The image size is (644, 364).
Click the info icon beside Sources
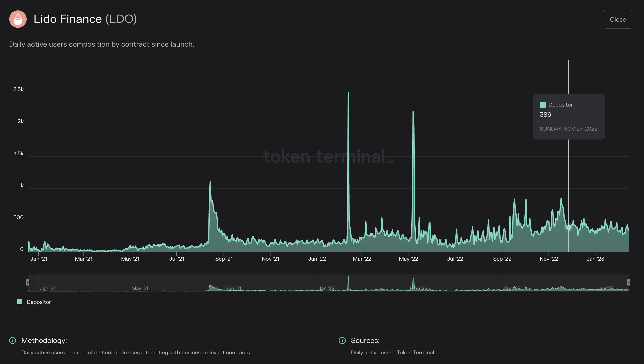pos(342,340)
